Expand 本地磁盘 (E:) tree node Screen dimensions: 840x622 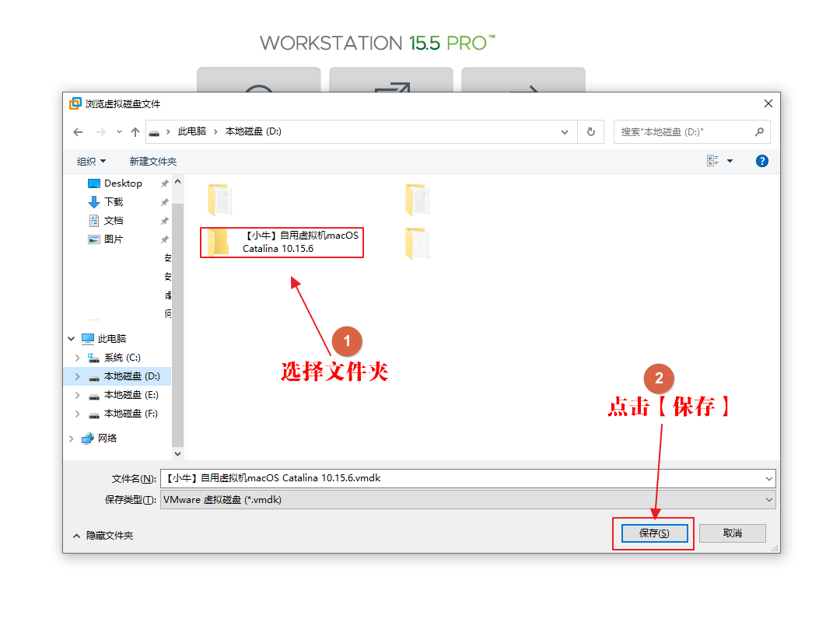(x=78, y=396)
